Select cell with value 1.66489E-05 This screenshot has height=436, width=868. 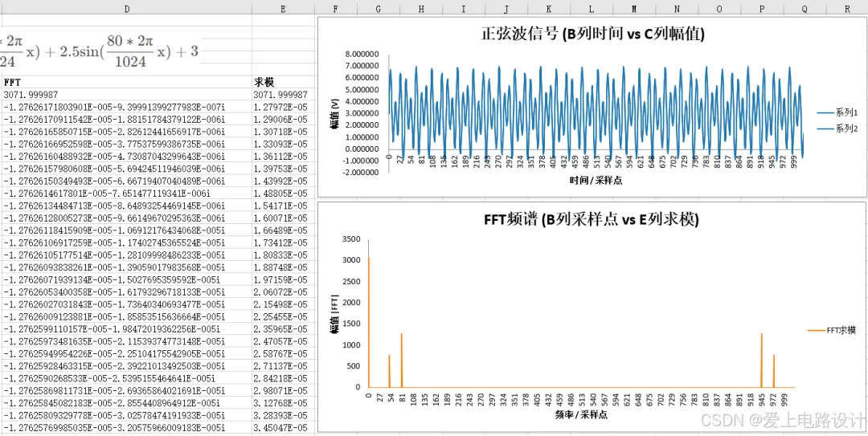point(284,230)
